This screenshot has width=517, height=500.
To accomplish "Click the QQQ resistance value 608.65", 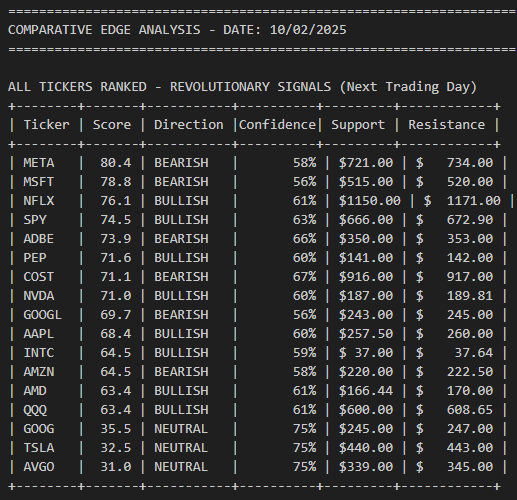I will click(x=470, y=410).
